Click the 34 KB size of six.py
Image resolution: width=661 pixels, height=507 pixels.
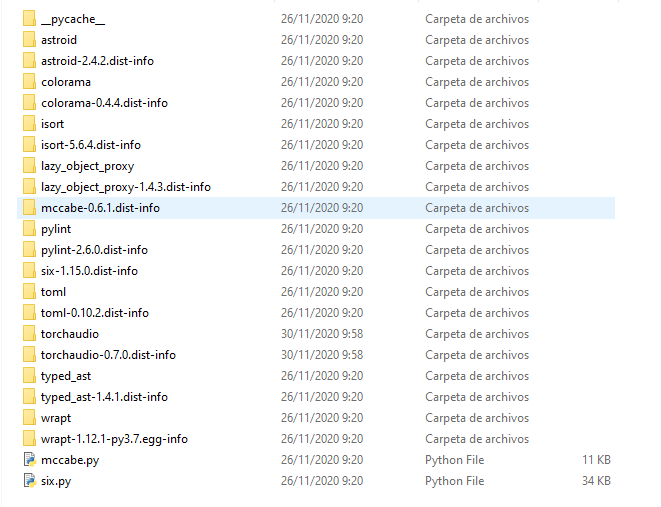pos(597,480)
